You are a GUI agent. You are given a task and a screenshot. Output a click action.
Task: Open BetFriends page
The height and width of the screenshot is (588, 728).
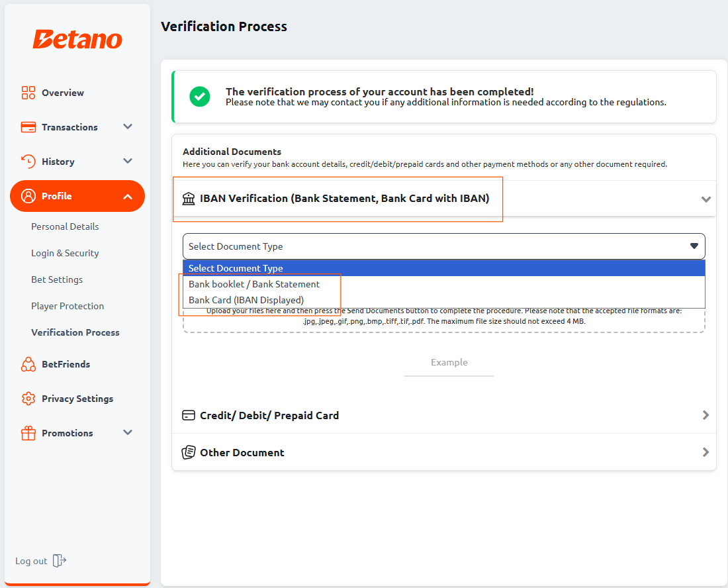pyautogui.click(x=66, y=364)
